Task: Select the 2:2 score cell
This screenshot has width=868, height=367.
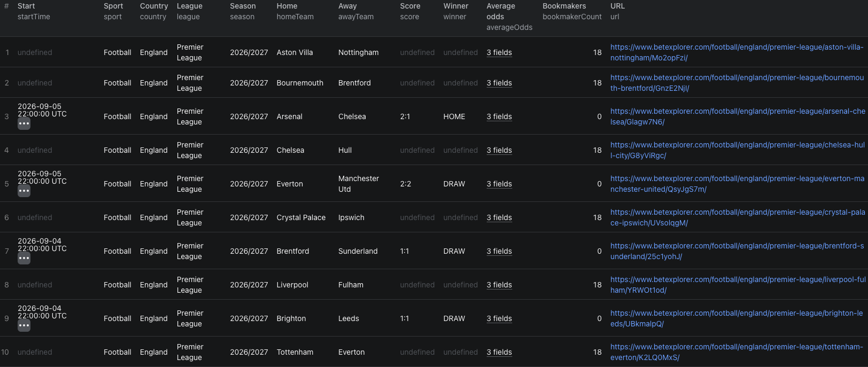Action: click(x=406, y=184)
